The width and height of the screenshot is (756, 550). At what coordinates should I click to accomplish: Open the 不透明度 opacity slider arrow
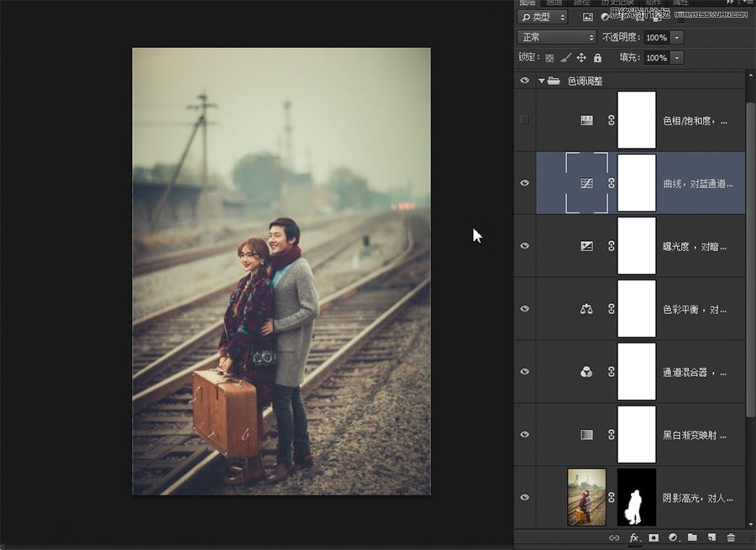tap(677, 37)
